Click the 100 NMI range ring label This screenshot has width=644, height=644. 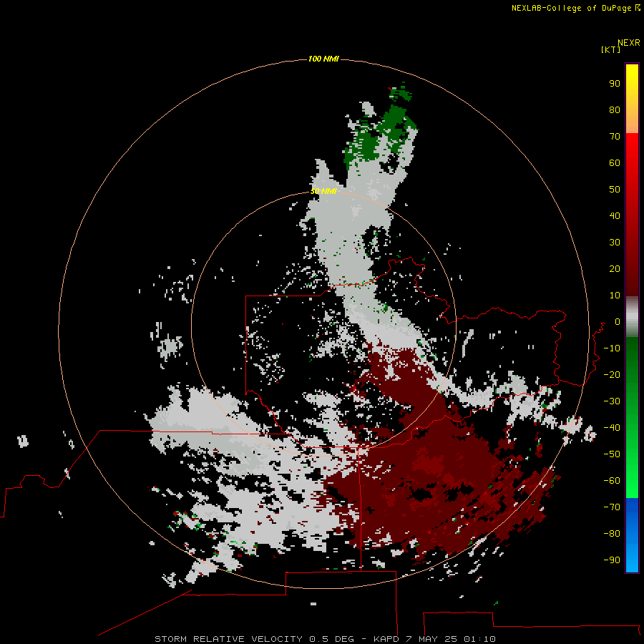coord(323,59)
